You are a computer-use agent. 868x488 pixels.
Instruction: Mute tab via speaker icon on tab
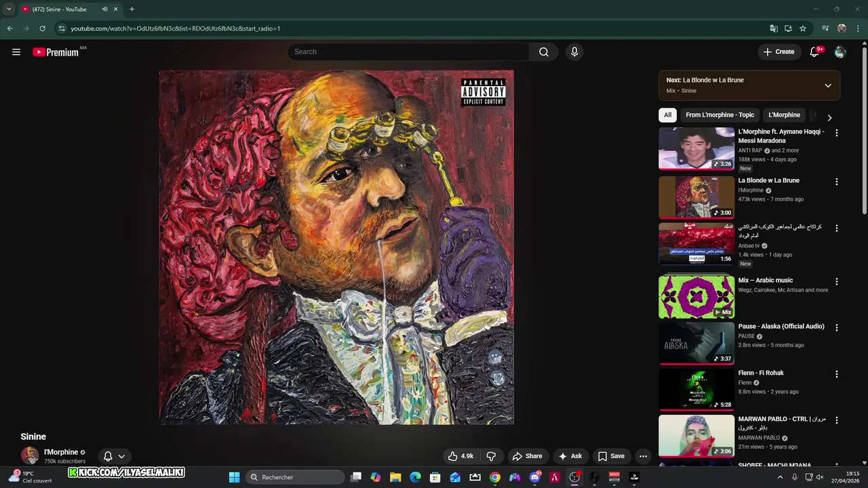[104, 9]
